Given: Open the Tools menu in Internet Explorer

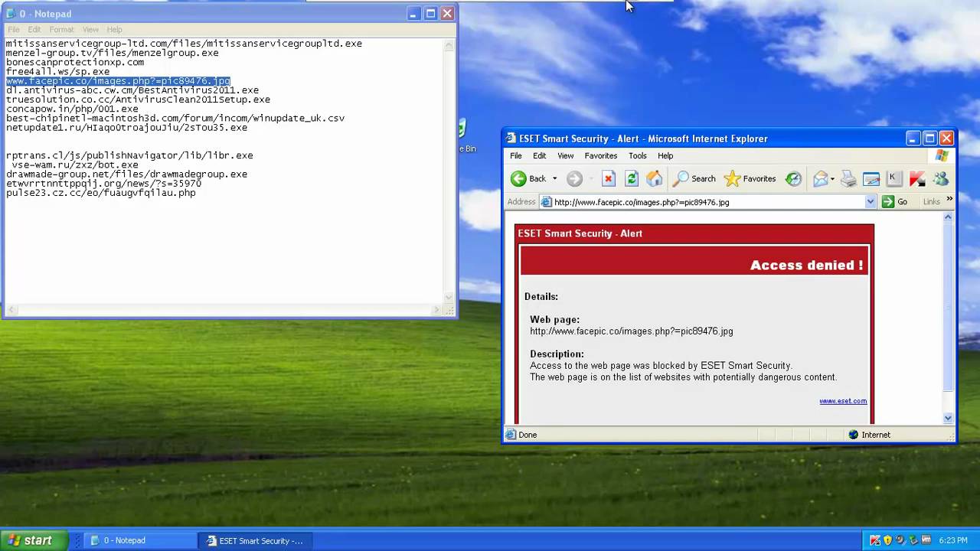Looking at the screenshot, I should point(638,155).
